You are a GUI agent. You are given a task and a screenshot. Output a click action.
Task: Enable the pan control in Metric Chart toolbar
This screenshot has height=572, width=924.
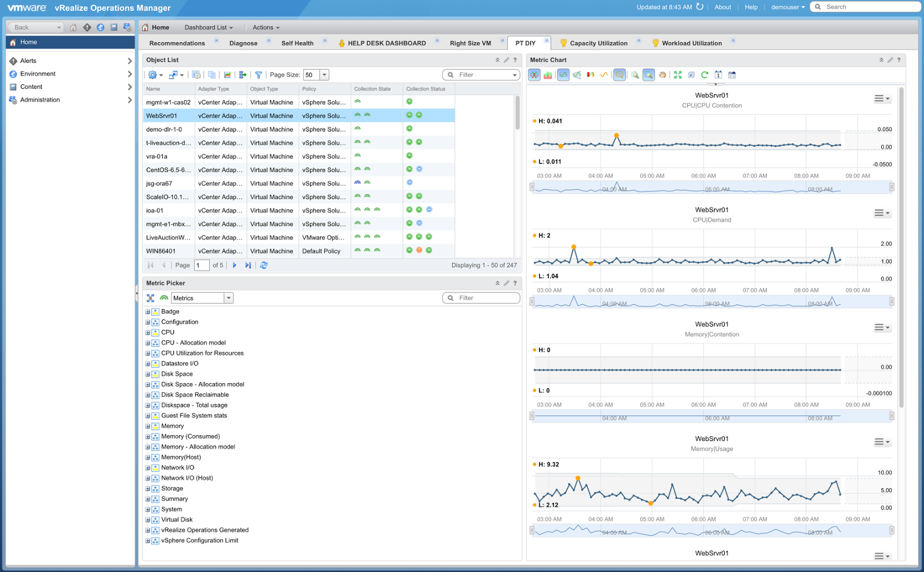click(x=662, y=75)
